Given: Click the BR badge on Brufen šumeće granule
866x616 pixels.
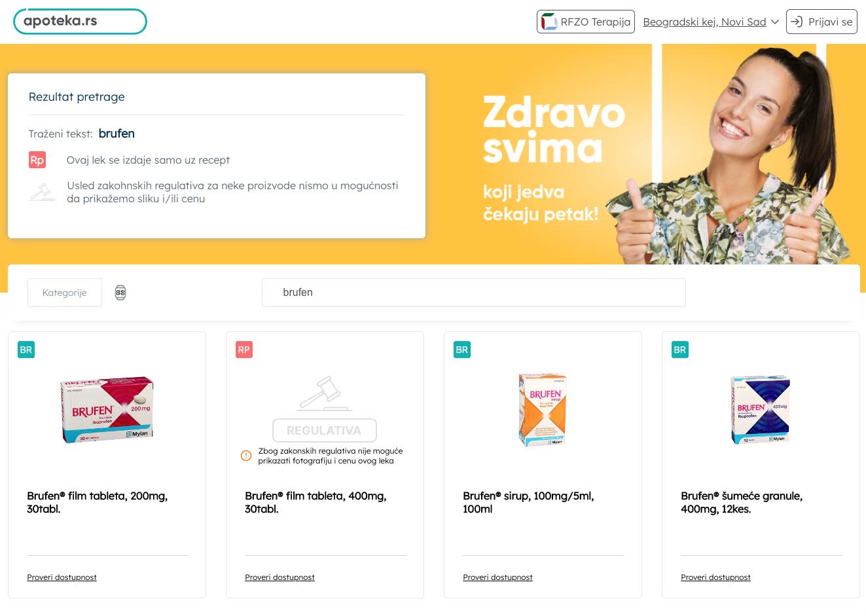Looking at the screenshot, I should click(x=680, y=350).
